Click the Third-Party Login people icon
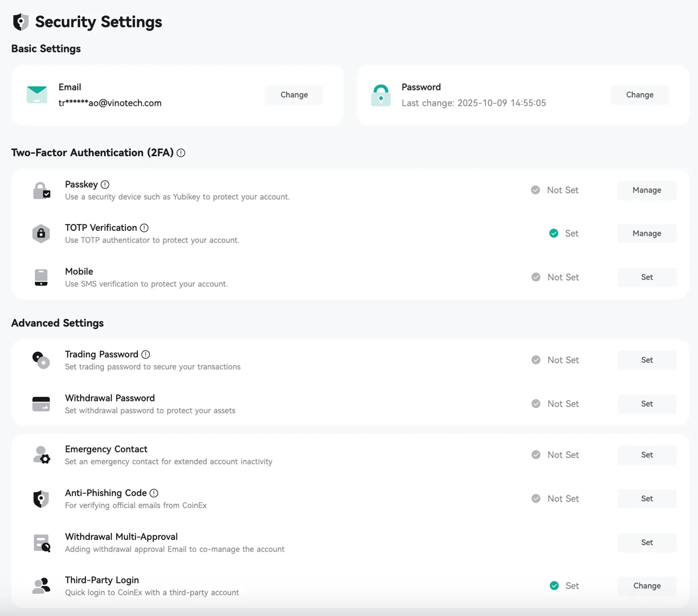Image resolution: width=698 pixels, height=616 pixels. (41, 586)
